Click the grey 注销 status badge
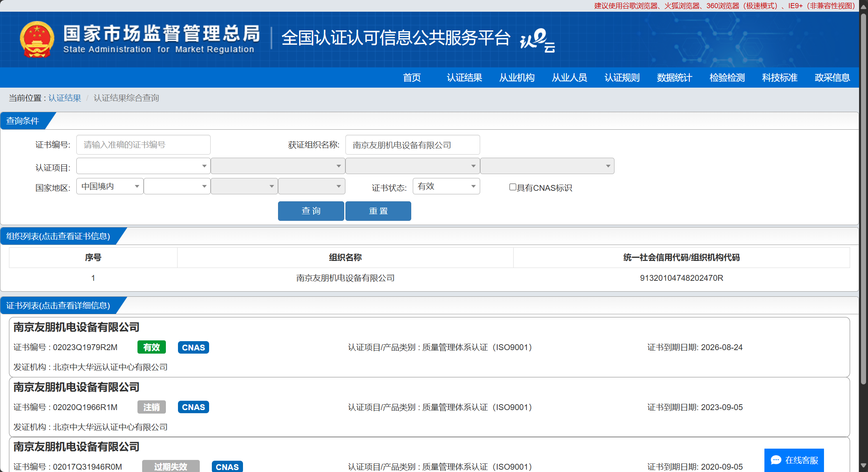This screenshot has width=868, height=472. [151, 407]
